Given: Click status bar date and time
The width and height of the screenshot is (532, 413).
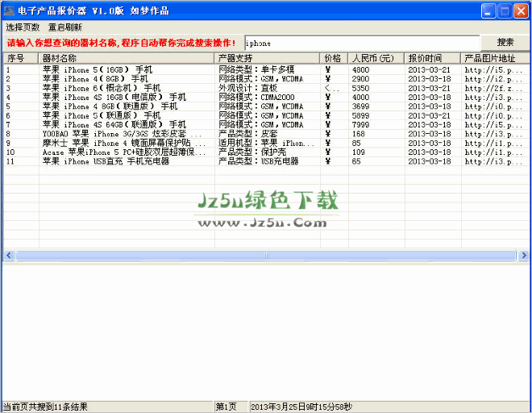Looking at the screenshot, I should pos(301,407).
